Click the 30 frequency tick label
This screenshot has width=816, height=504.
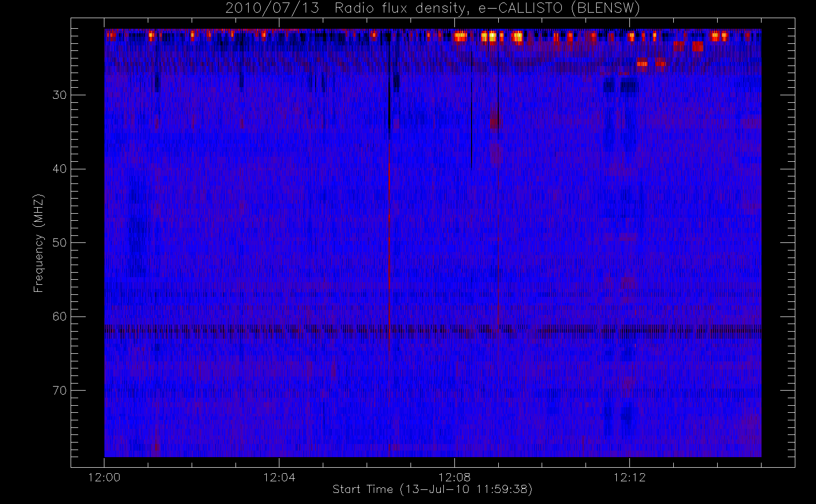(60, 95)
